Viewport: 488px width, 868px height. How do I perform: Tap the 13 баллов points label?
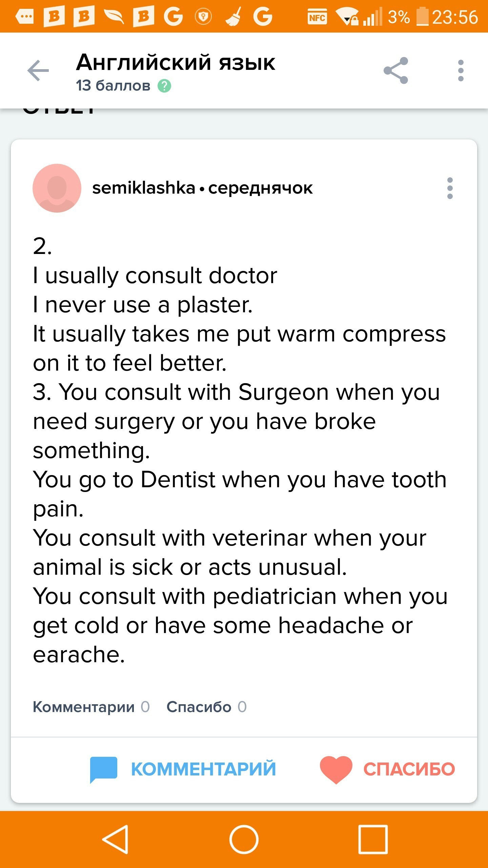click(113, 86)
